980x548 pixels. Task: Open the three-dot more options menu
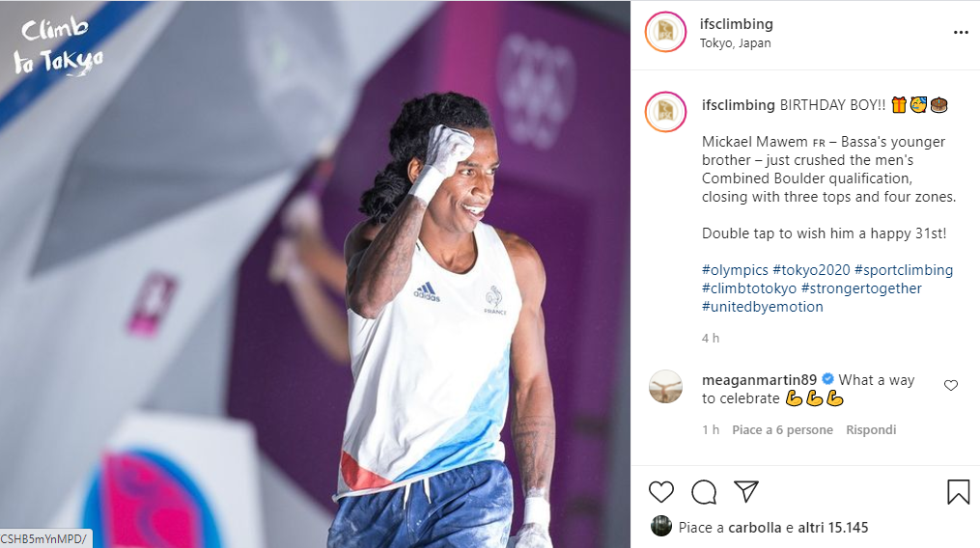(x=961, y=33)
